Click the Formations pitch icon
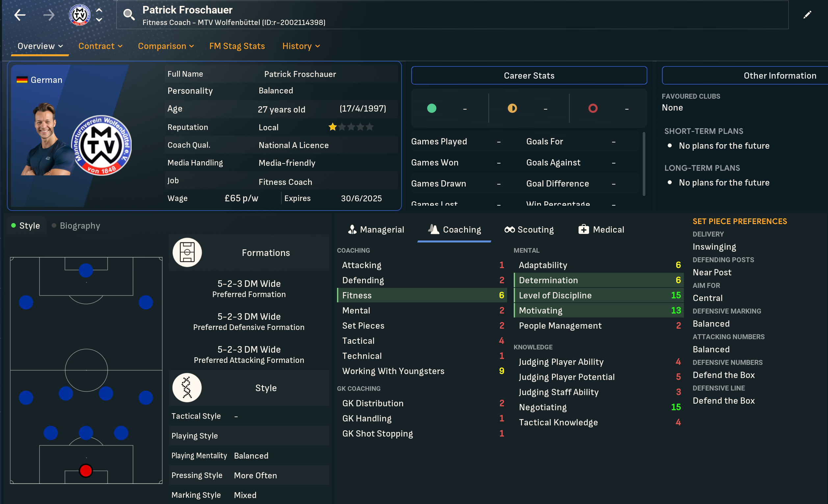 point(187,253)
